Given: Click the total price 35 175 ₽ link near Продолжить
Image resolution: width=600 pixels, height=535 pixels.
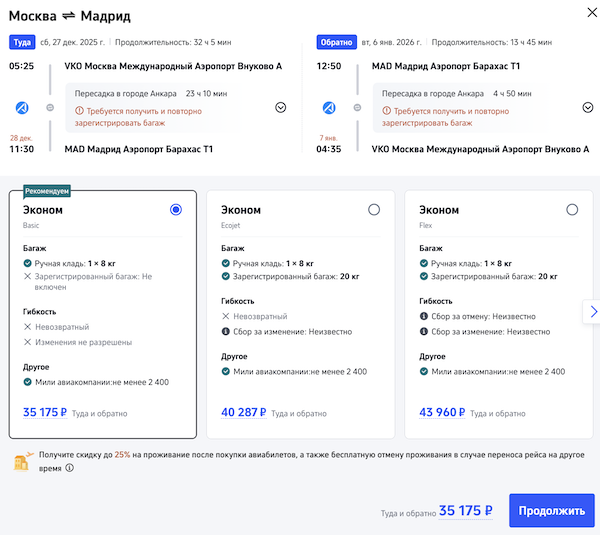Looking at the screenshot, I should pyautogui.click(x=465, y=510).
